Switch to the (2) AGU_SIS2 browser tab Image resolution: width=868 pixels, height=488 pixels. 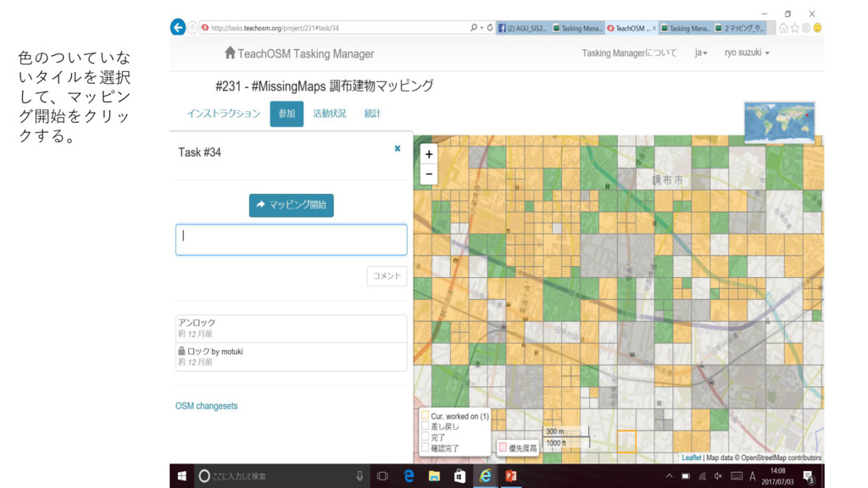pyautogui.click(x=522, y=28)
